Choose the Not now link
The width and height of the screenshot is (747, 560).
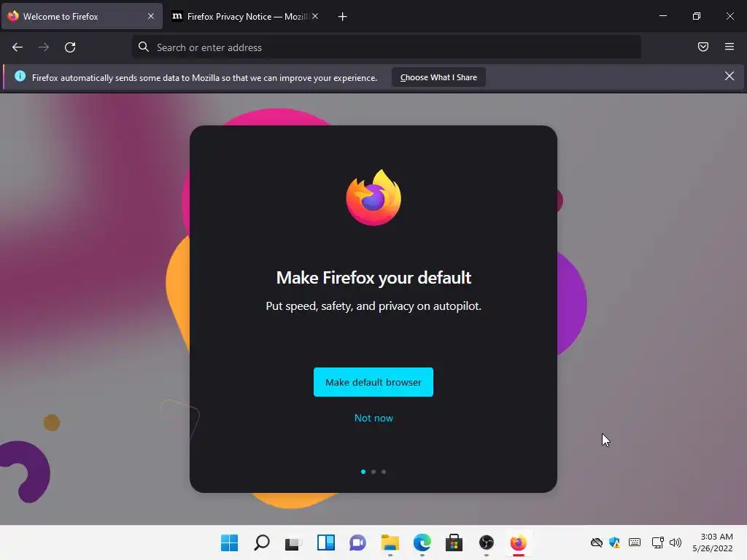point(373,418)
